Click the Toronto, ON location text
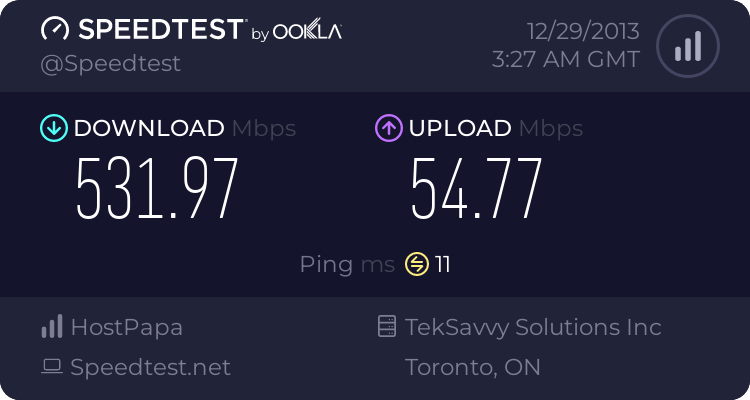Viewport: 750px width, 400px height. [x=473, y=367]
